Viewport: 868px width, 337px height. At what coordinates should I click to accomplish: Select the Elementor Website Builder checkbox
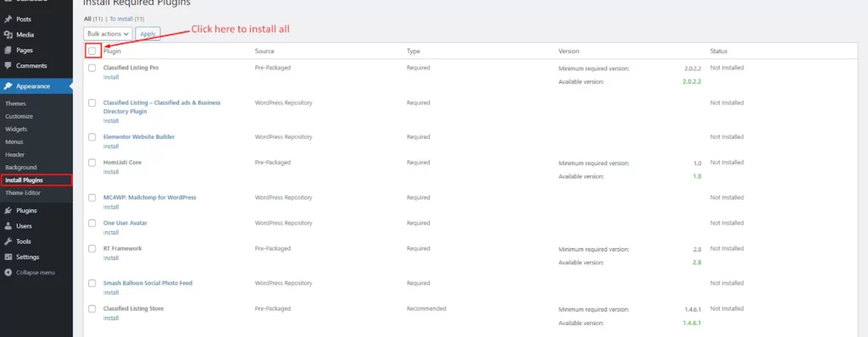(92, 137)
